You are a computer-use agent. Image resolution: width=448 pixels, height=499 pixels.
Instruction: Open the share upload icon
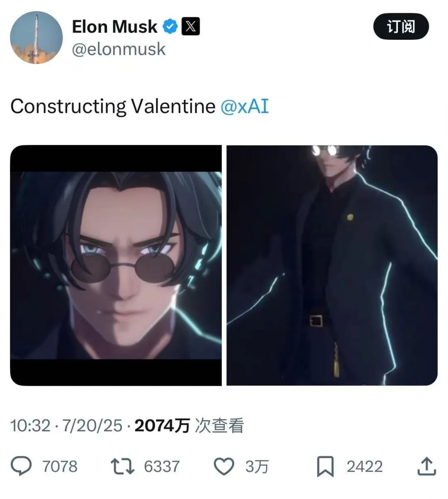tap(426, 466)
